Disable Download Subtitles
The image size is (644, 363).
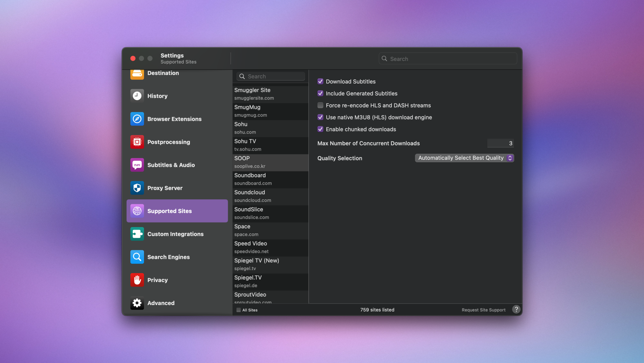click(x=320, y=81)
